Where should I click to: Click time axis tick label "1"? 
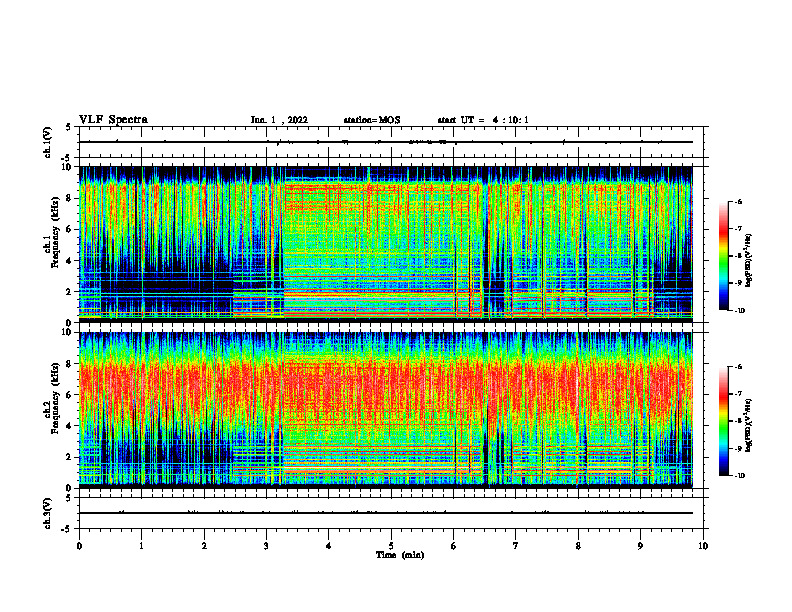pos(141,546)
